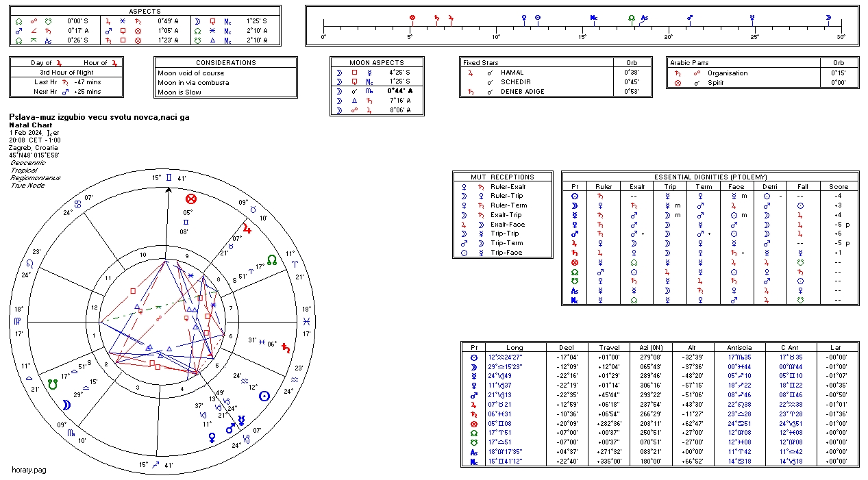Select the Virgo glyph at the Ascendant
This screenshot has width=868, height=480.
tap(19, 320)
